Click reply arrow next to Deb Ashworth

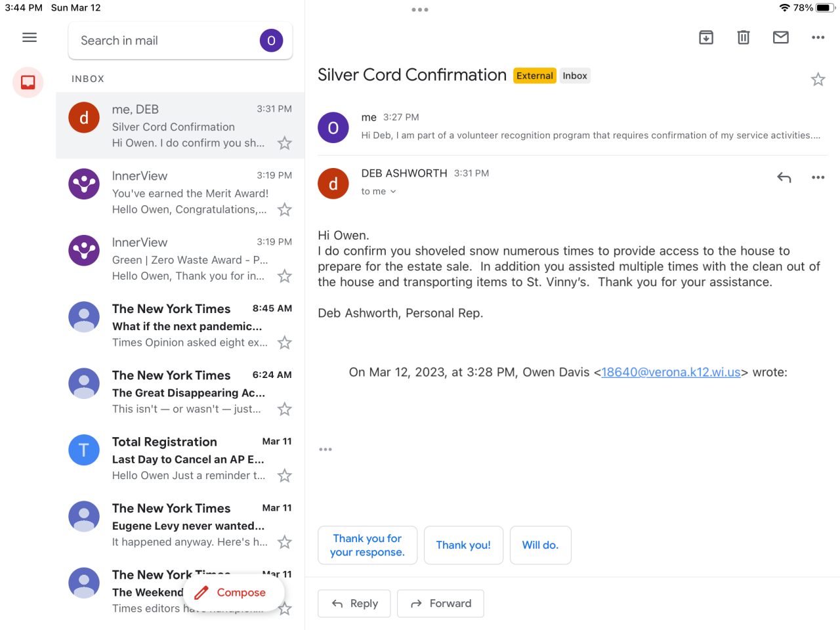[784, 177]
